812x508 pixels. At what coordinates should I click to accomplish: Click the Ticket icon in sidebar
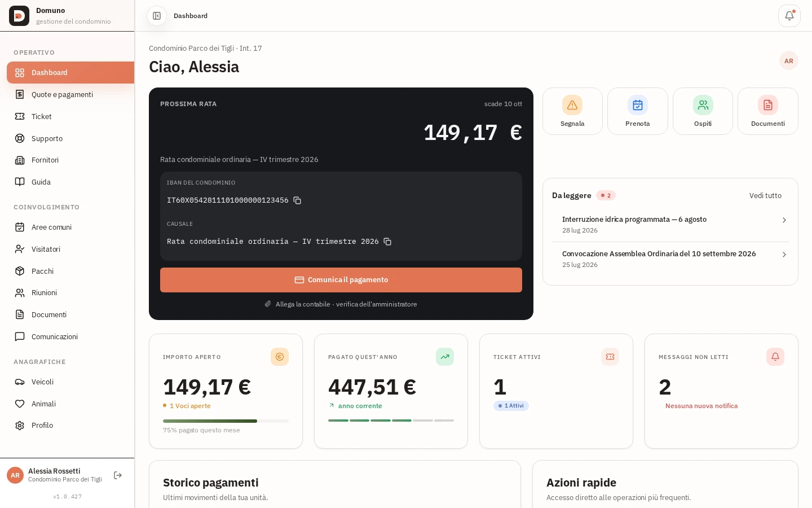pos(20,116)
